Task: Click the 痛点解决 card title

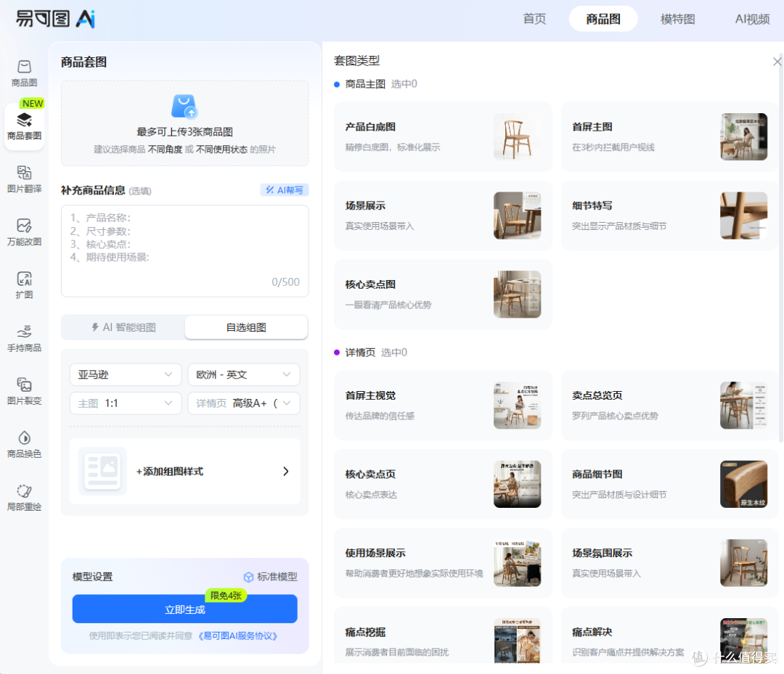Action: 592,632
